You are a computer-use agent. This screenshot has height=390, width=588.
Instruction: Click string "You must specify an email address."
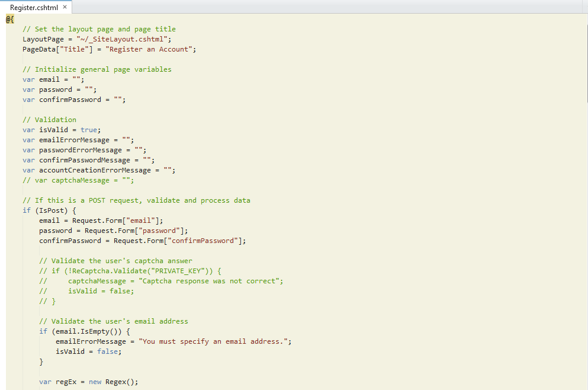[213, 341]
